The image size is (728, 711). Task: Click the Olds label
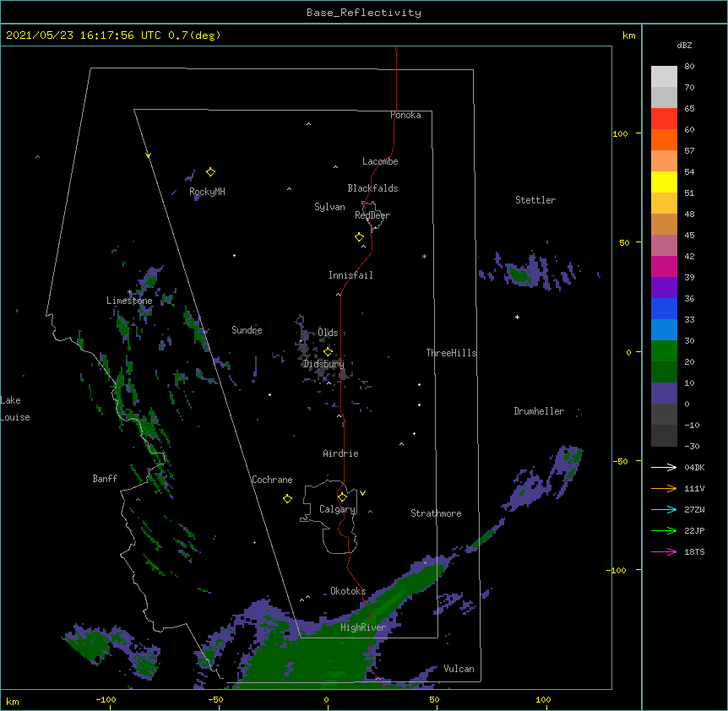[328, 333]
